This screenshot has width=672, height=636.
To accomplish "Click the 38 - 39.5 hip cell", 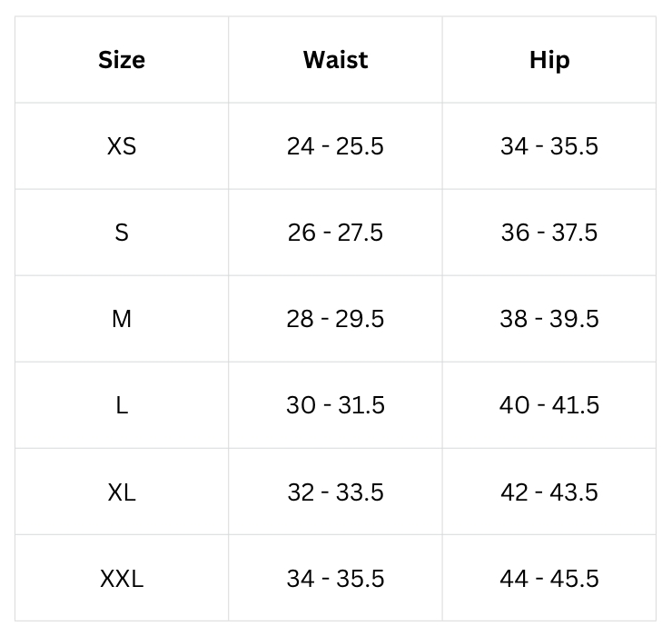I will (x=549, y=319).
